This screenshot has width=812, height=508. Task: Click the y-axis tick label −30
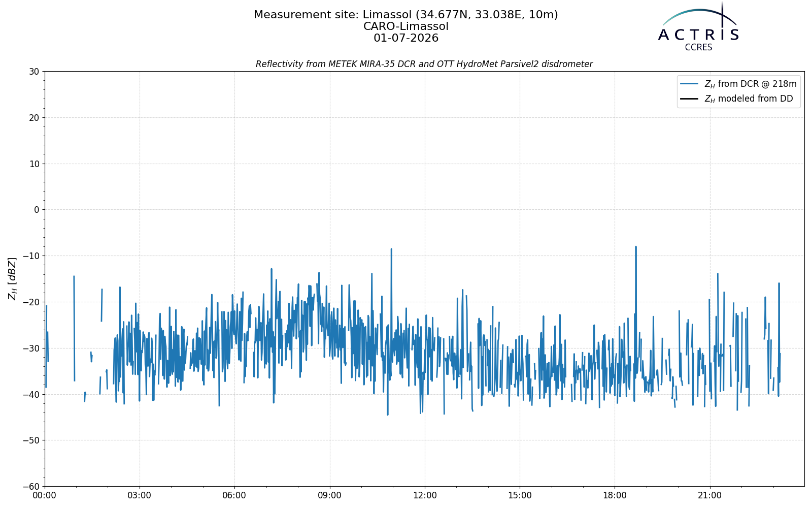click(30, 348)
